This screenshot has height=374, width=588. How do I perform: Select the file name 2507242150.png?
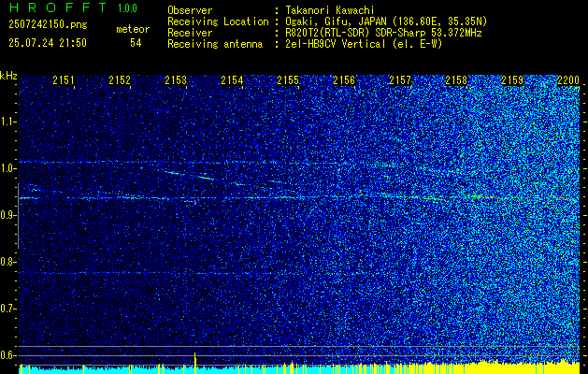coord(48,25)
